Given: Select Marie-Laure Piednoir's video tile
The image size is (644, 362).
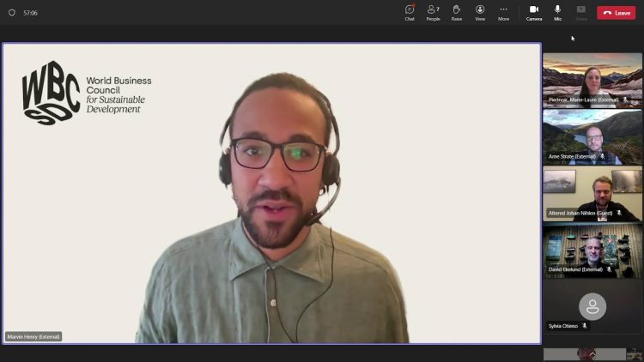Looking at the screenshot, I should click(x=592, y=80).
